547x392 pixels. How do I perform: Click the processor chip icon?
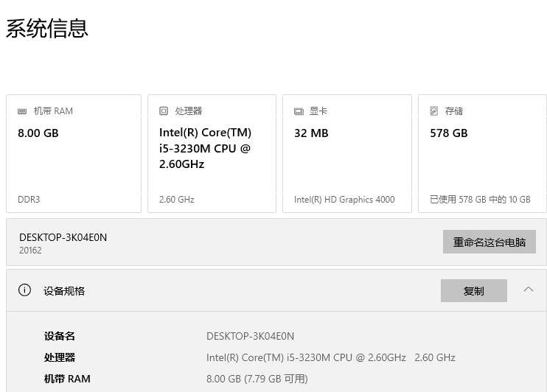coord(164,111)
